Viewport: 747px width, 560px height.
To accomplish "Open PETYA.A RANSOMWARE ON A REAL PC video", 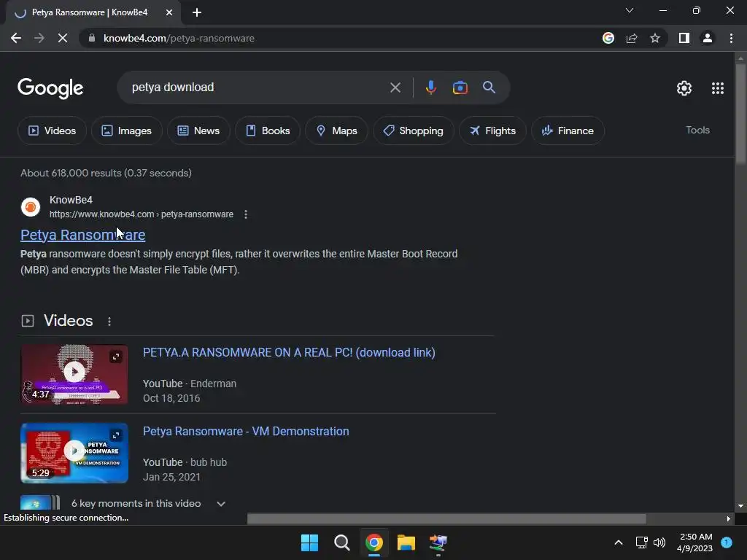I will 289,352.
